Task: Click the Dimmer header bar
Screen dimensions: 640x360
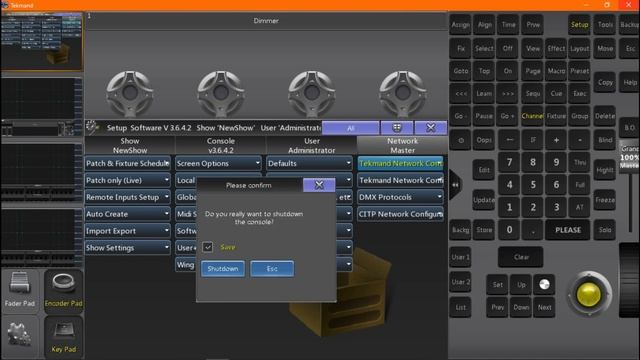Action: click(266, 20)
